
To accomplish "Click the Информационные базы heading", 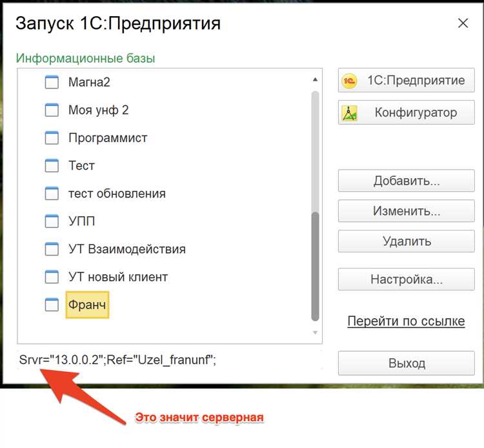I will [x=85, y=58].
